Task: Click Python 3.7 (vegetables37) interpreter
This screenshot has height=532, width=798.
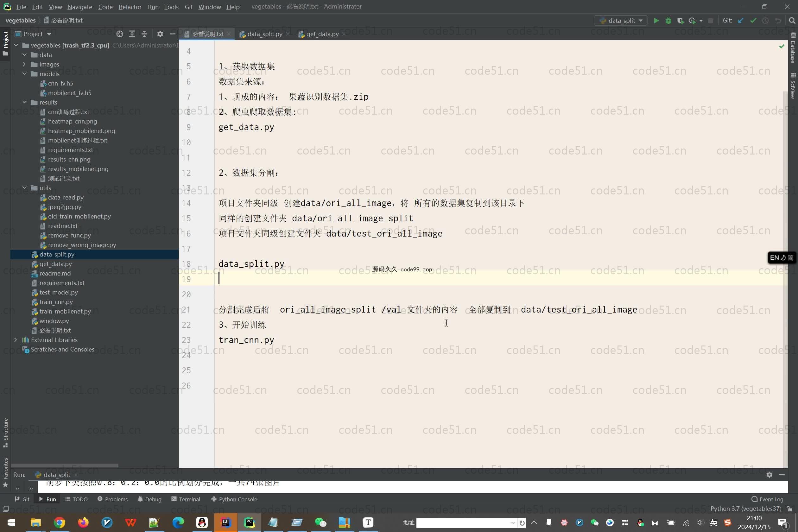Action: (x=746, y=509)
